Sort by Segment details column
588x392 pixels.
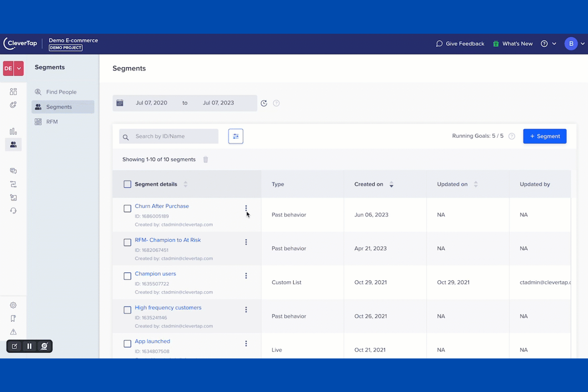tap(186, 184)
